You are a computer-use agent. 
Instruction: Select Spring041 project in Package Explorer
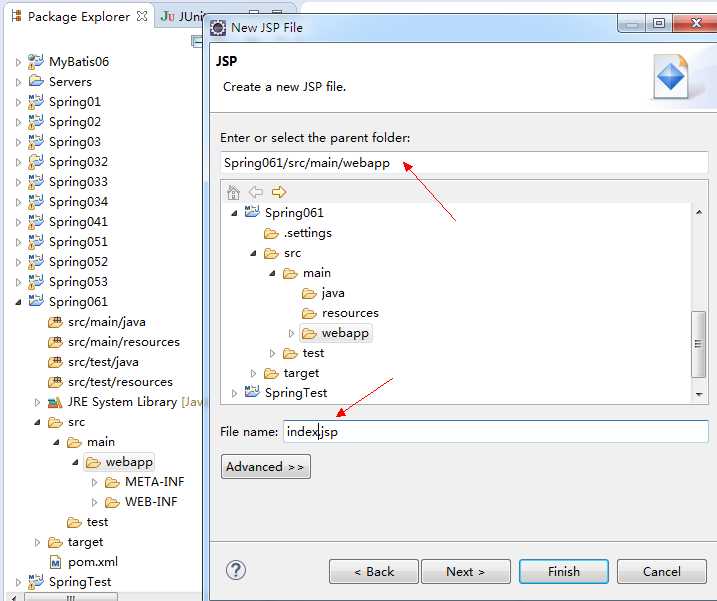[x=78, y=222]
